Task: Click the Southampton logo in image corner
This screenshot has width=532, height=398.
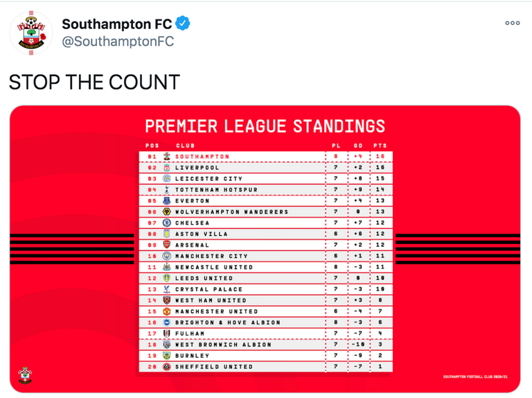Action: pos(26,376)
